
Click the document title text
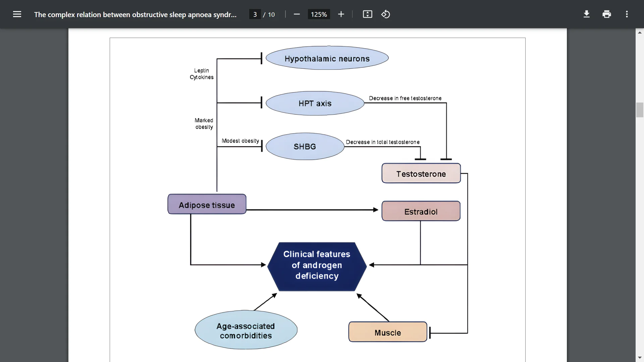[135, 14]
